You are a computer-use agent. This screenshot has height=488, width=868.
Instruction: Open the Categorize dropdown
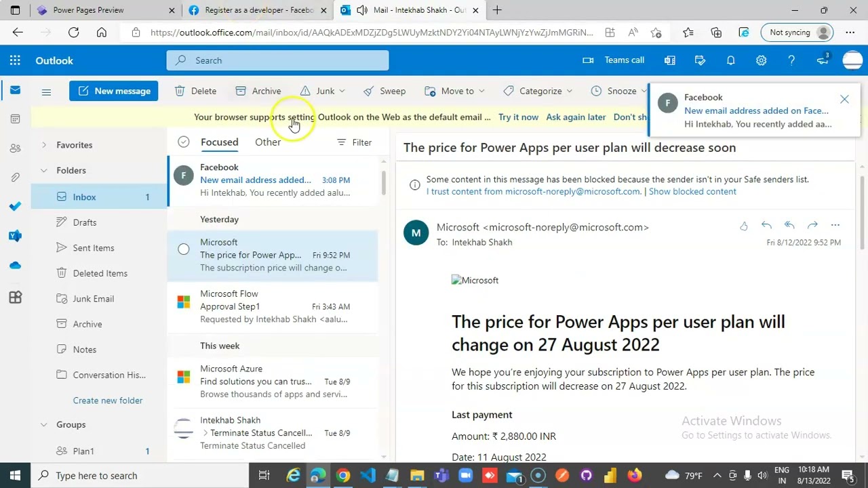tap(538, 91)
